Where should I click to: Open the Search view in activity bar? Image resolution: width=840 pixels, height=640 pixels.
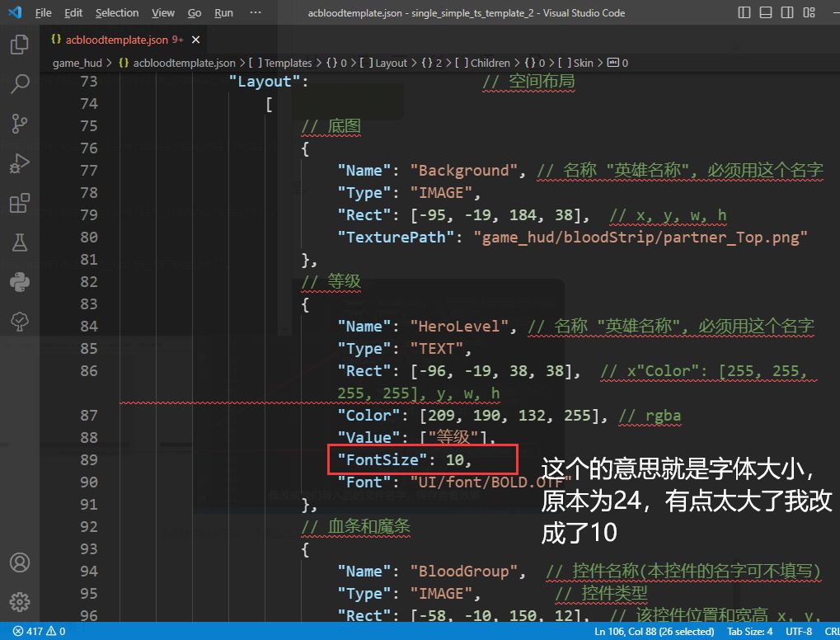click(19, 83)
